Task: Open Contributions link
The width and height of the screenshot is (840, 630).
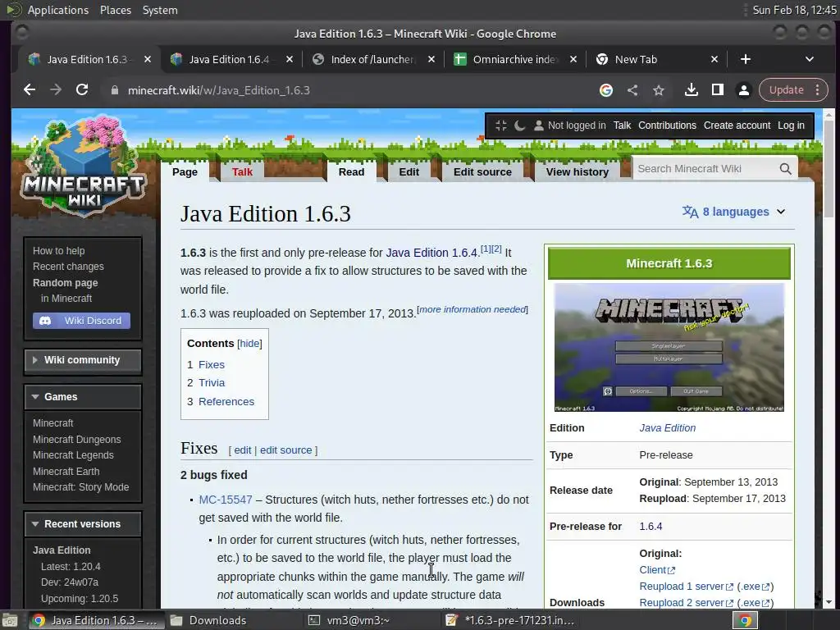Action: pos(667,126)
